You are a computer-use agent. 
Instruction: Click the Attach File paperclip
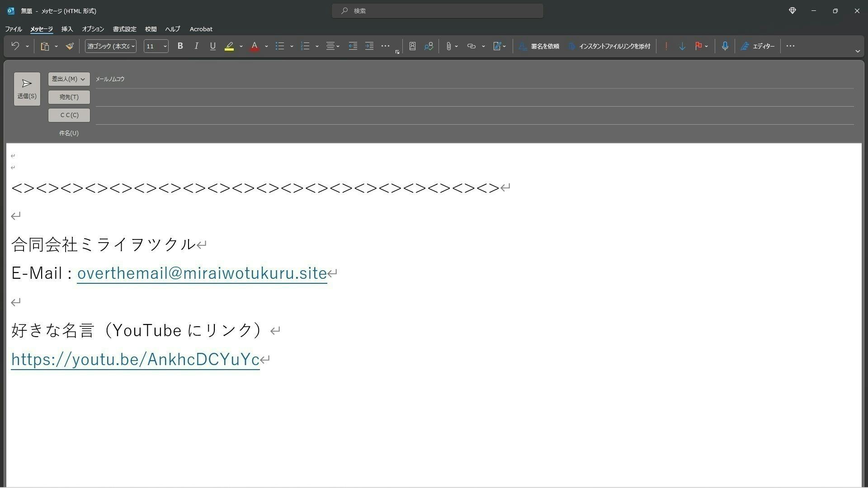point(448,46)
